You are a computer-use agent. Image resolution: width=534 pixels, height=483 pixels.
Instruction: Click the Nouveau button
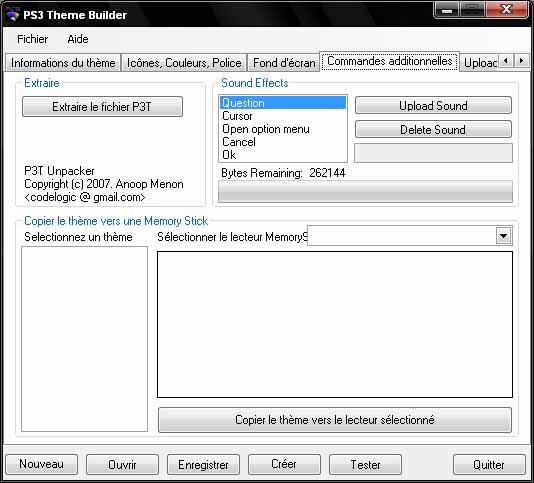click(42, 464)
